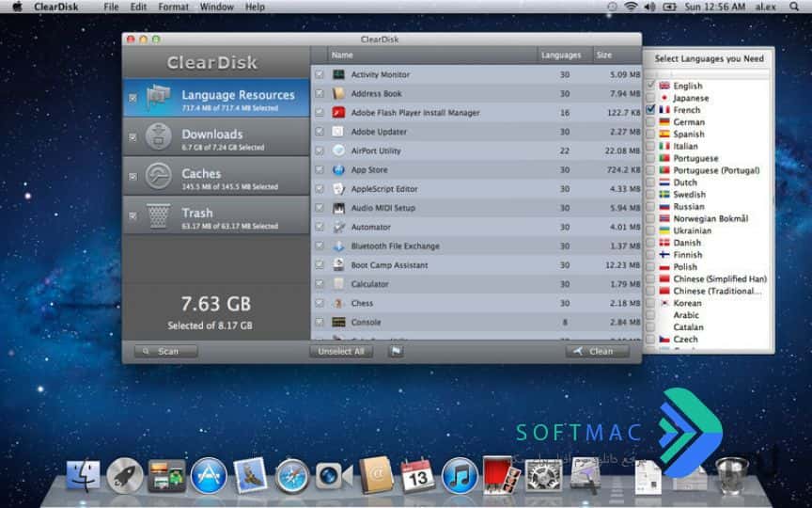Toggle the Caches category checkbox
The image size is (812, 508).
click(133, 177)
